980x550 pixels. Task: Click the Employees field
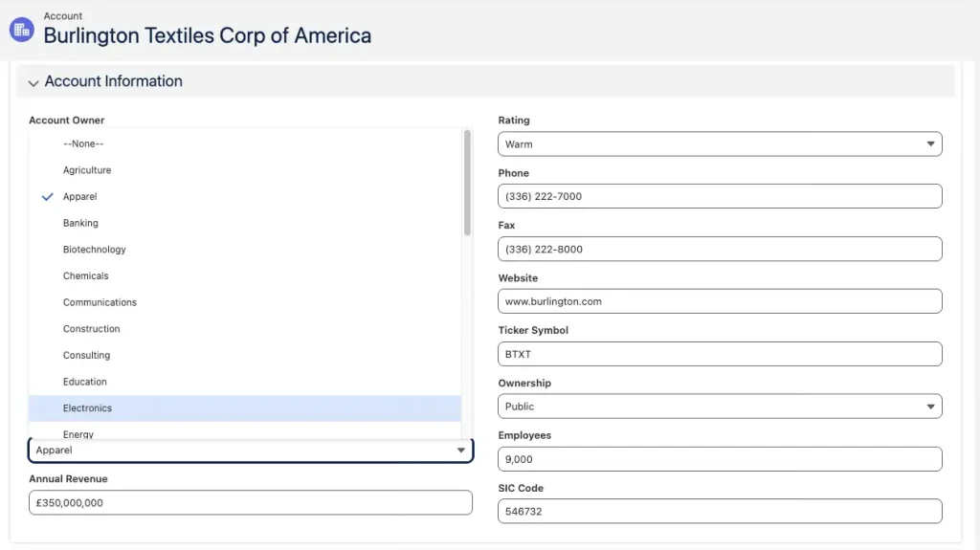click(720, 459)
